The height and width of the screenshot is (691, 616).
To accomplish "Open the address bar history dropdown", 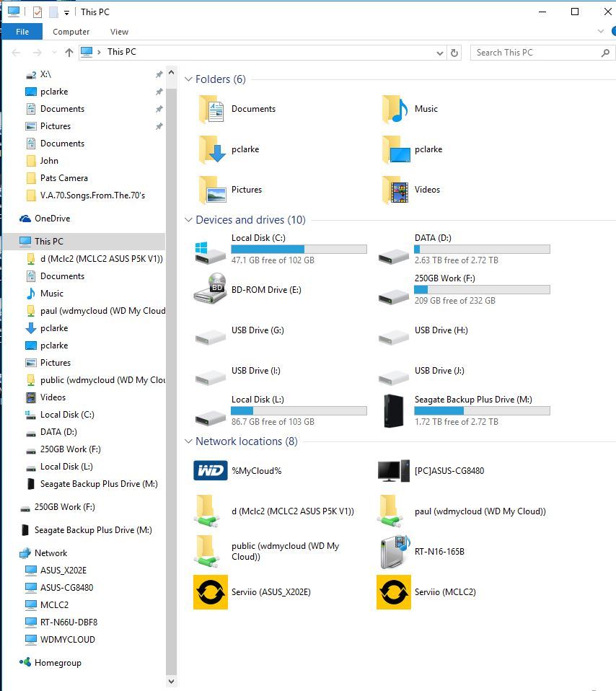I will [440, 53].
